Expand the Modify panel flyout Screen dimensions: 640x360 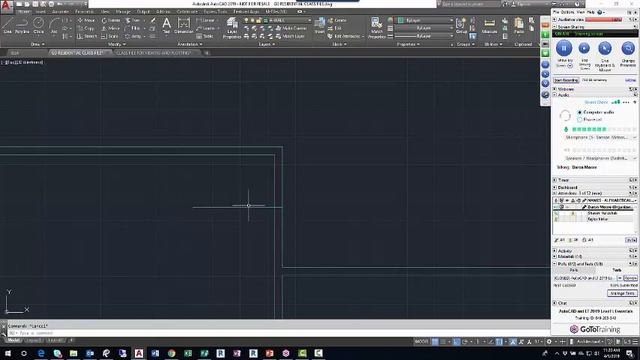coord(117,44)
